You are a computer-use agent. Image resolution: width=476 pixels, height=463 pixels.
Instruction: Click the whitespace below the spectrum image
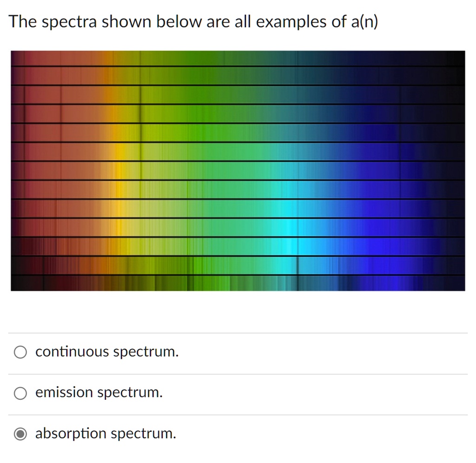click(238, 311)
